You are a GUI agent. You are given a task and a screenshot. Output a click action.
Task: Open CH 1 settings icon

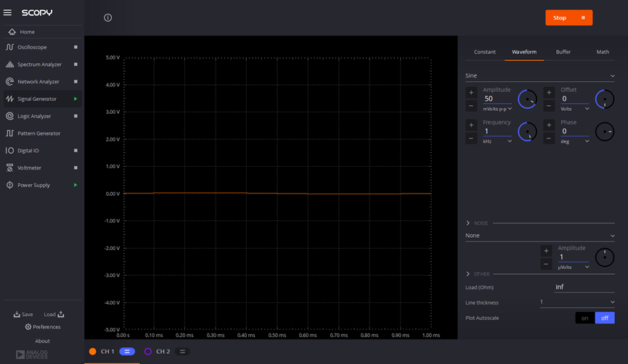[x=127, y=351]
